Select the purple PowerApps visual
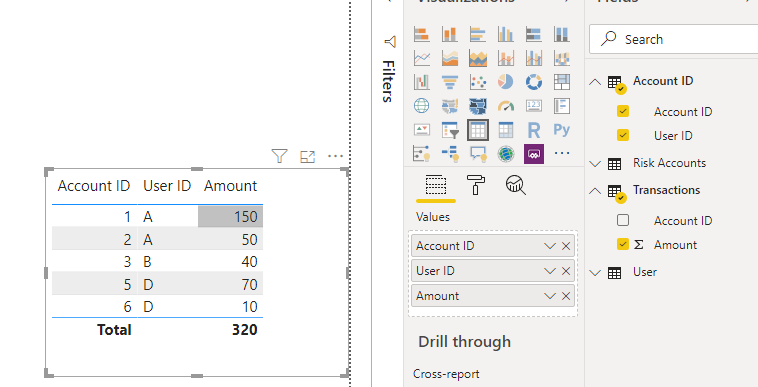Screen dimensions: 758x387 click(534, 154)
